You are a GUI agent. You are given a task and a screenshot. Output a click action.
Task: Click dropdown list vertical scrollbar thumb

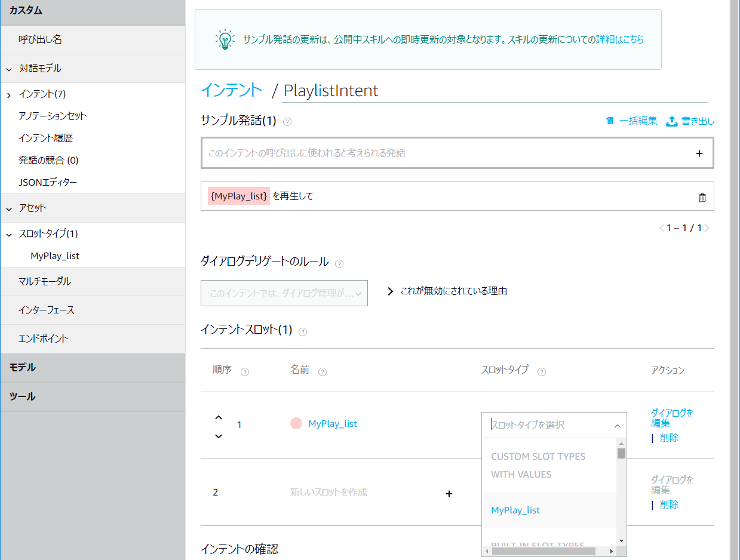(621, 453)
